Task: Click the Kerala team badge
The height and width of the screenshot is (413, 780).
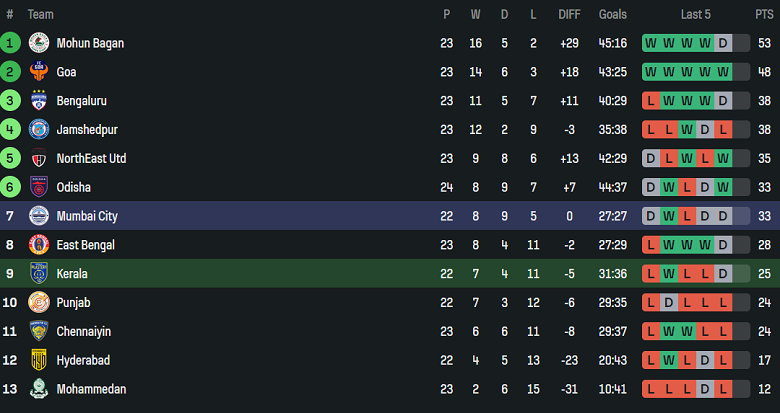Action: click(39, 274)
